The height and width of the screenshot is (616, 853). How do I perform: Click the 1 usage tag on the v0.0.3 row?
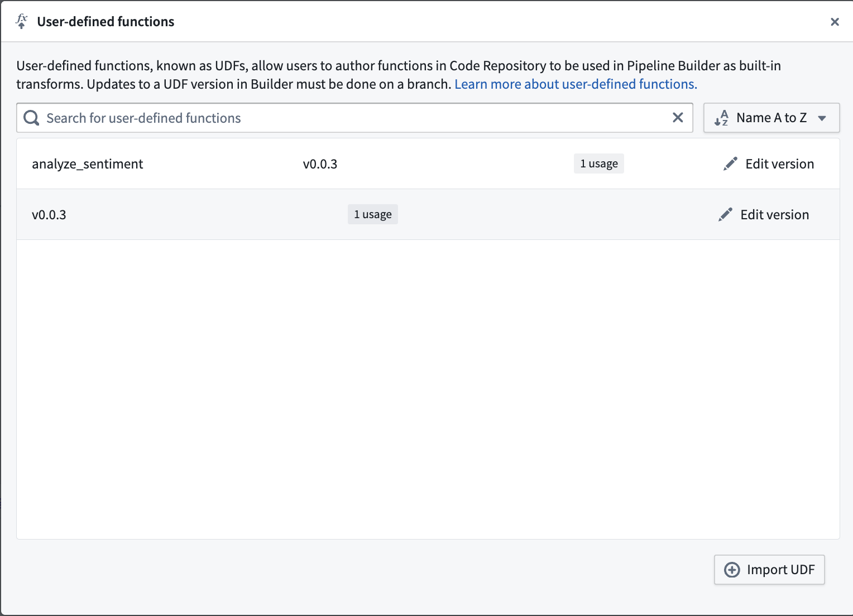click(372, 214)
